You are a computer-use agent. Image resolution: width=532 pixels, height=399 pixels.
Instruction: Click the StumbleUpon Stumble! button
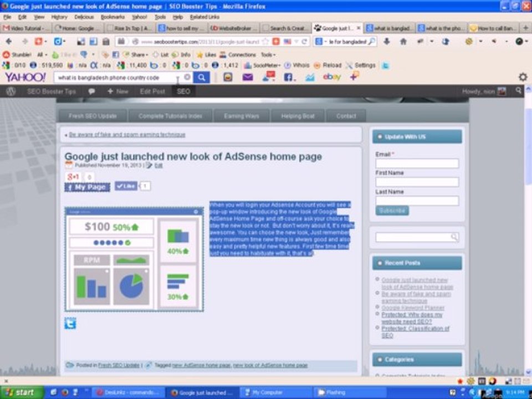tap(17, 55)
